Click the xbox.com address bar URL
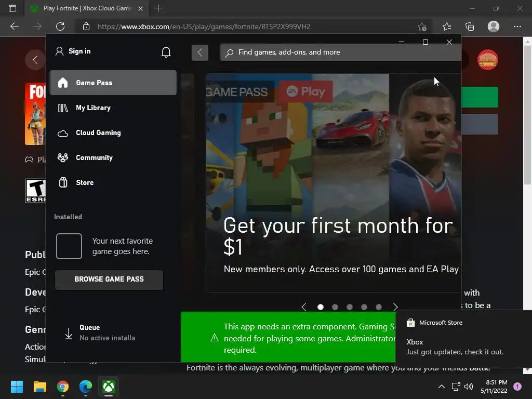 pyautogui.click(x=204, y=26)
